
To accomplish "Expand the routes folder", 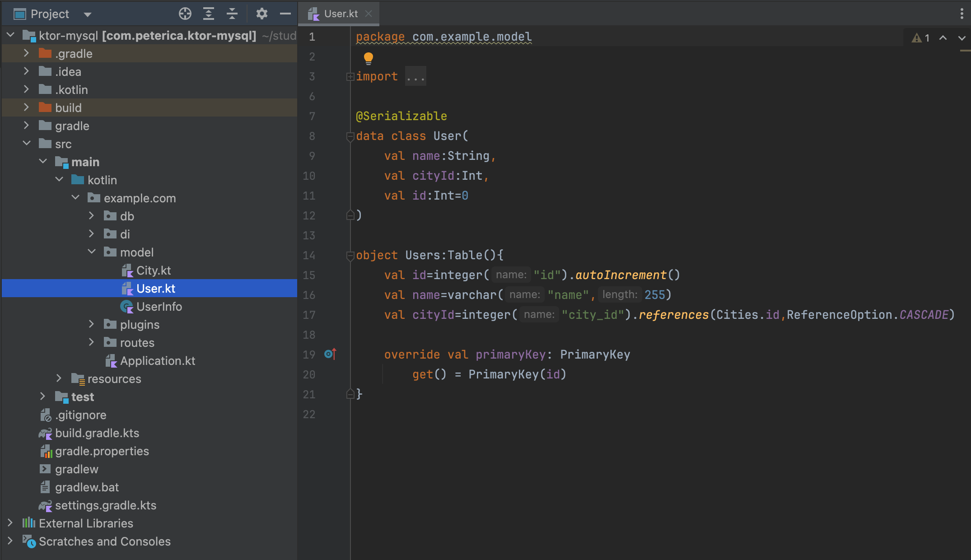I will click(91, 342).
